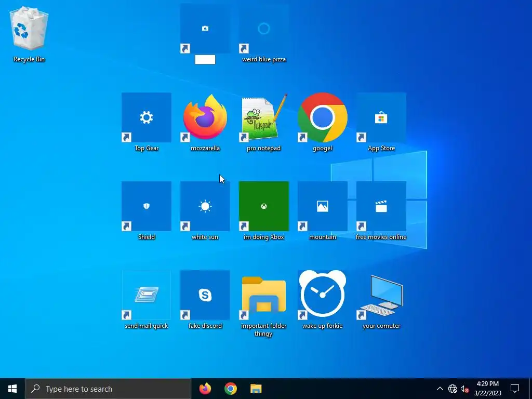This screenshot has height=399, width=532.
Task: Open the clock showing 4:29 PM
Action: tap(487, 389)
